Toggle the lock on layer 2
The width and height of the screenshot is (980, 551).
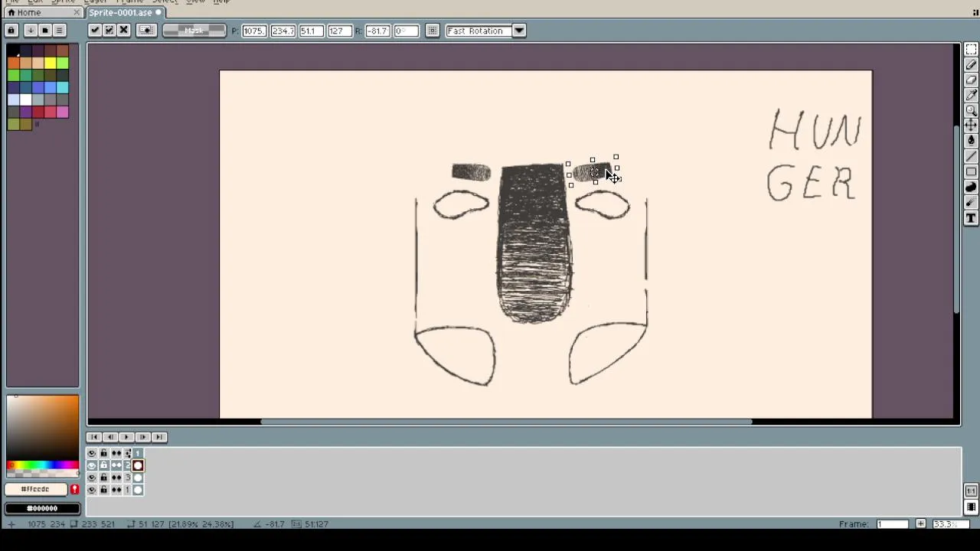(x=104, y=465)
